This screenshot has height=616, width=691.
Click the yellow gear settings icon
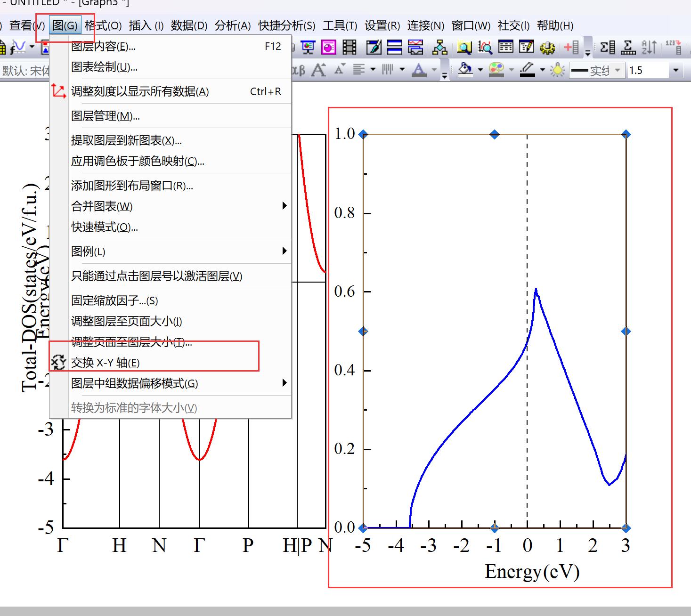click(547, 47)
